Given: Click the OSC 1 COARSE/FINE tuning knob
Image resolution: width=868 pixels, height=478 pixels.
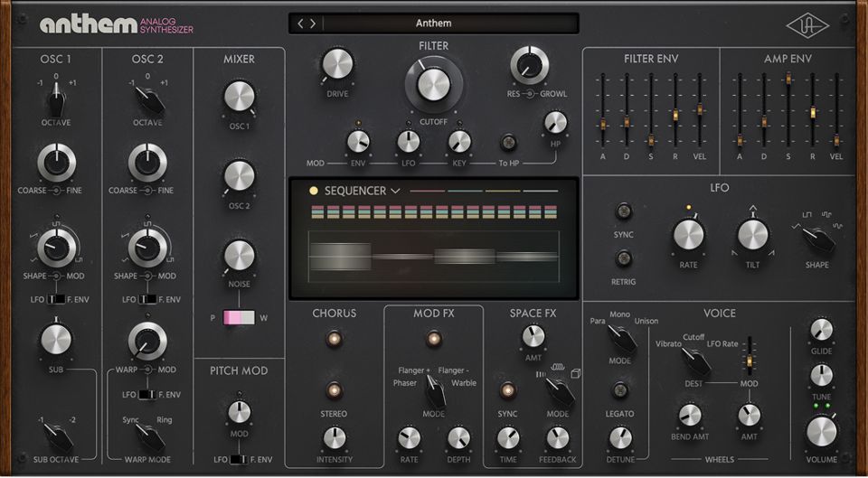Looking at the screenshot, I should [56, 163].
